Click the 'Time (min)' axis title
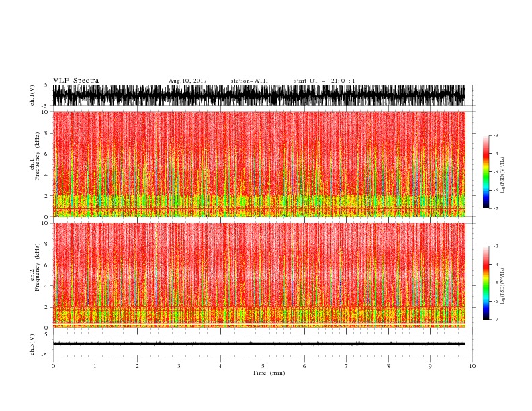This screenshot has height=411, width=532. click(x=269, y=373)
